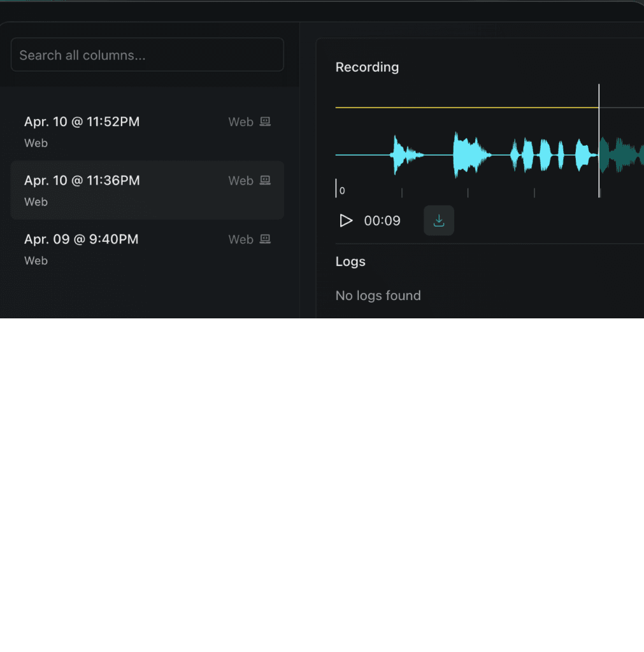Viewport: 644px width, 652px height.
Task: Click the No logs found text
Action: (378, 295)
